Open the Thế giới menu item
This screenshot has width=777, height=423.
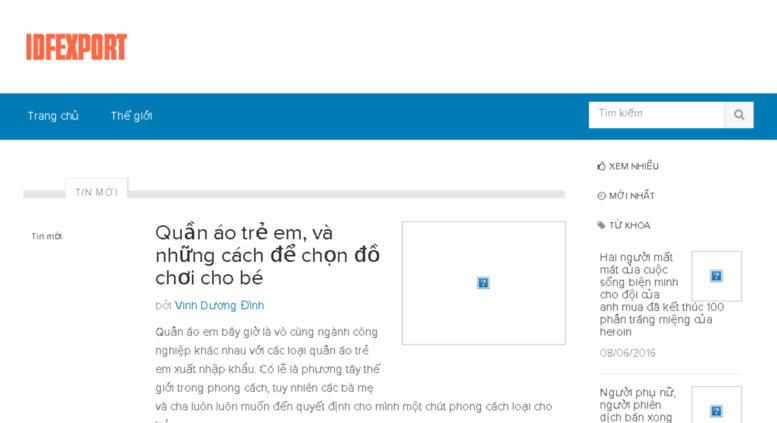click(x=131, y=116)
